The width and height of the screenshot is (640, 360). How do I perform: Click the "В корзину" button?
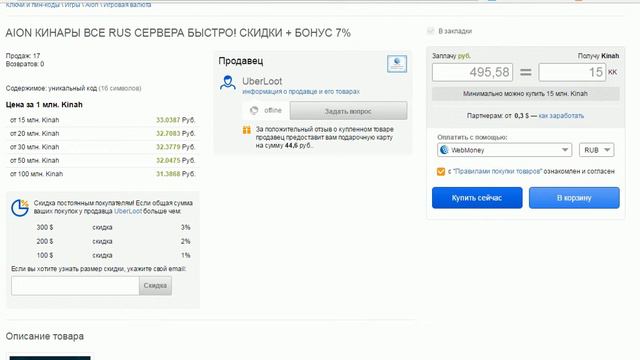[x=574, y=198]
